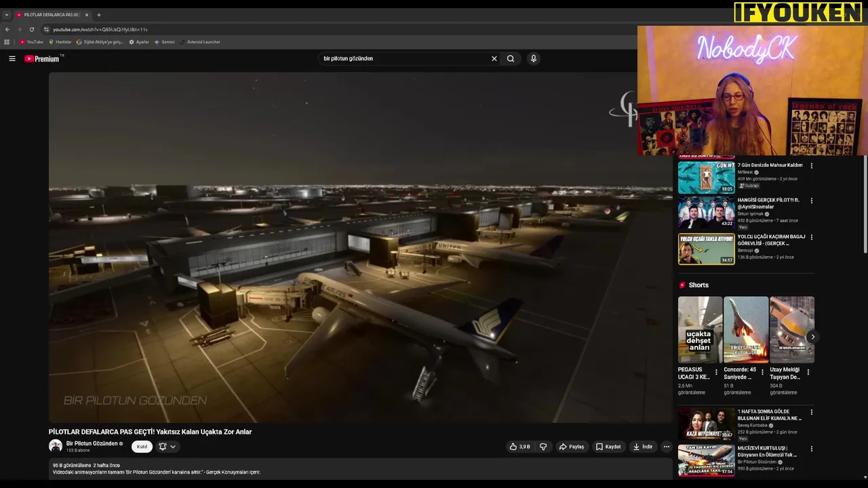Open thumbnail of HANGİSİ GERÇEK PİLOT video

coord(706,212)
